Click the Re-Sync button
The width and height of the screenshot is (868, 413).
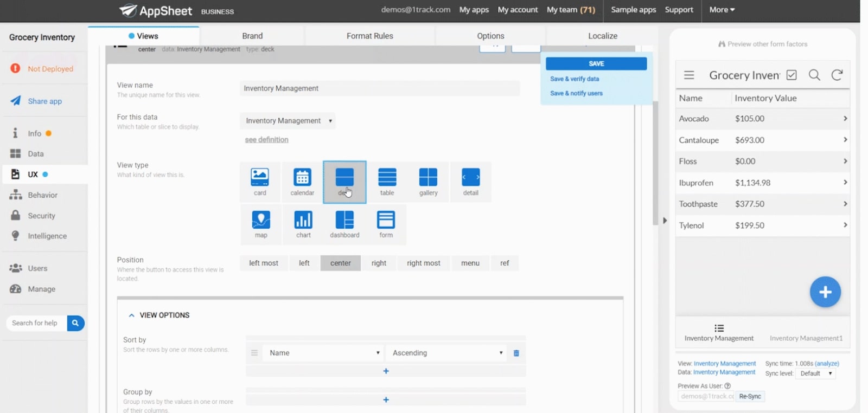click(x=750, y=397)
